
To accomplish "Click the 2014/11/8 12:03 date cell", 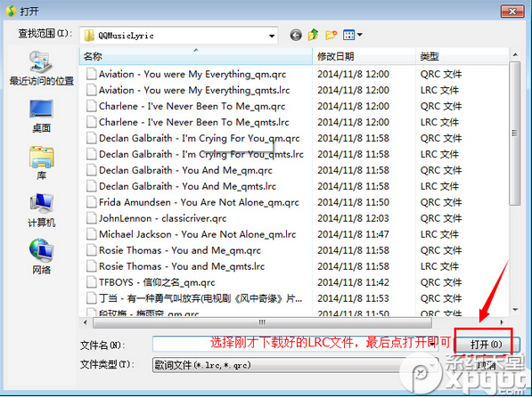I will pos(353,218).
